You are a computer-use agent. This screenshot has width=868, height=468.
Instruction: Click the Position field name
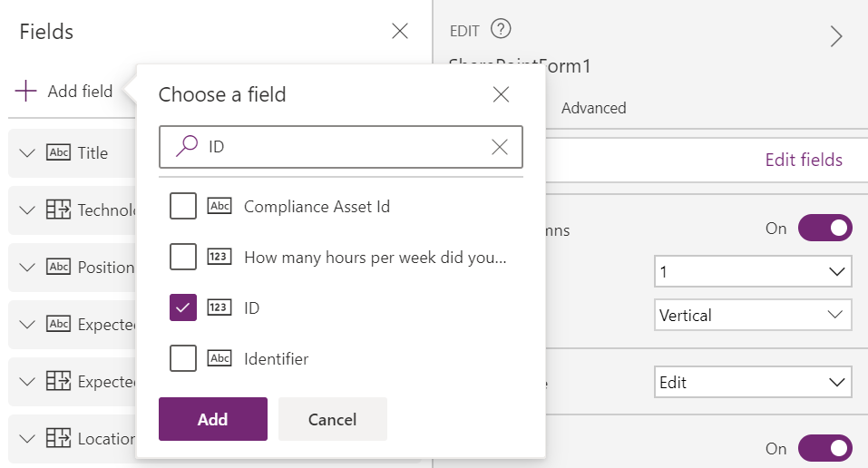pos(106,268)
